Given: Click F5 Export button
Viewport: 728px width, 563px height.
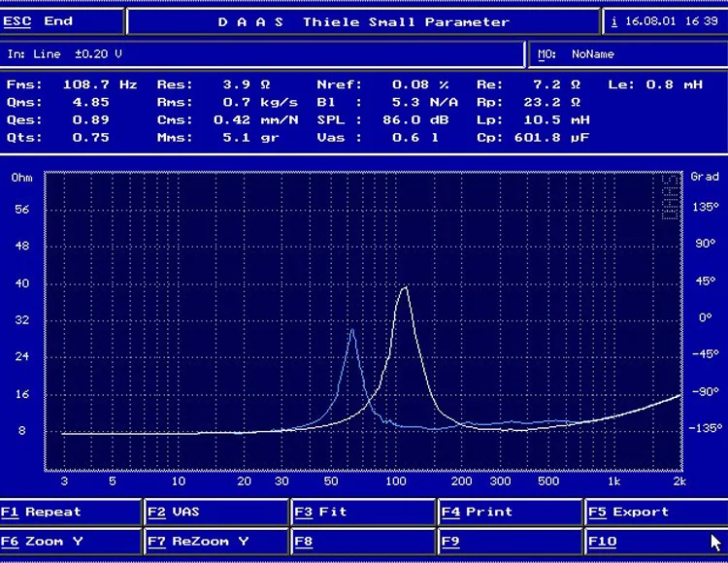Looking at the screenshot, I should point(656,513).
